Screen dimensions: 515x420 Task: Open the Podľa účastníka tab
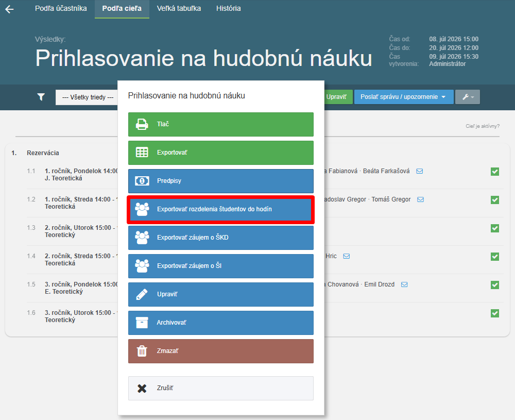61,9
